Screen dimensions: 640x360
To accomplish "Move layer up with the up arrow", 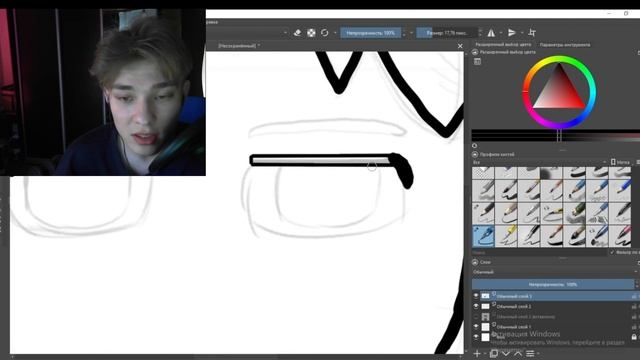I will pyautogui.click(x=518, y=353).
